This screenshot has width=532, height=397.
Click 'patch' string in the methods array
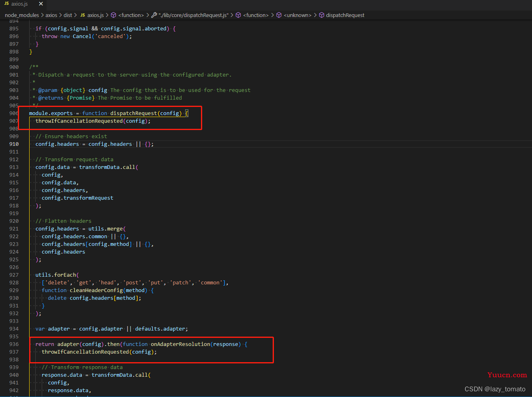coord(180,282)
